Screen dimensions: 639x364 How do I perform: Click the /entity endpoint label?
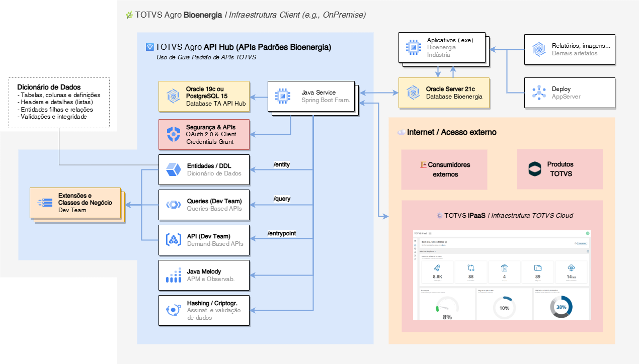click(x=281, y=164)
